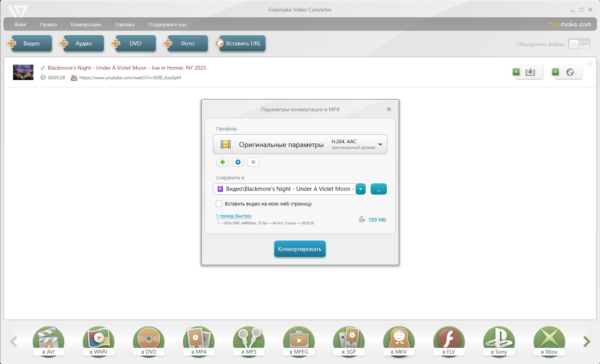
Task: Toggle the join files switch
Action: [x=579, y=44]
